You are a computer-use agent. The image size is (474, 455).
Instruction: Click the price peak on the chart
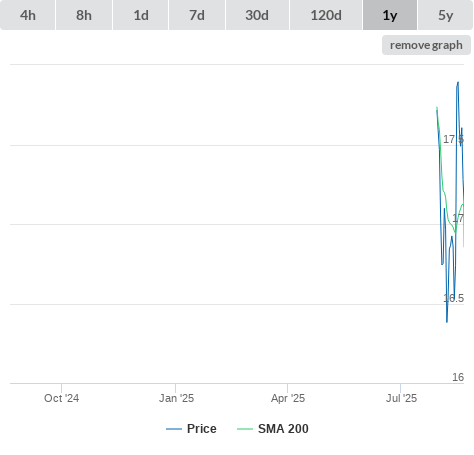tap(458, 83)
